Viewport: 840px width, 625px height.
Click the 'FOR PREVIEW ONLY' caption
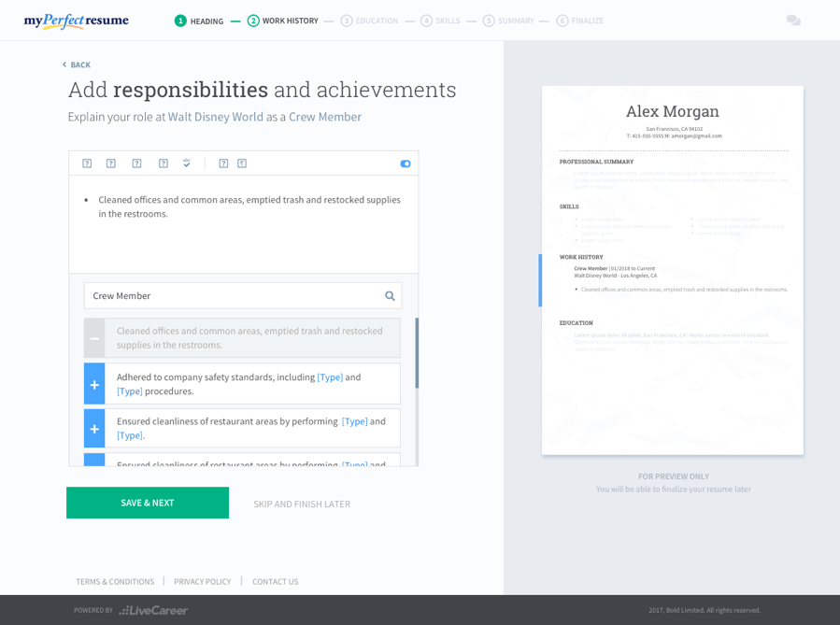click(x=674, y=476)
